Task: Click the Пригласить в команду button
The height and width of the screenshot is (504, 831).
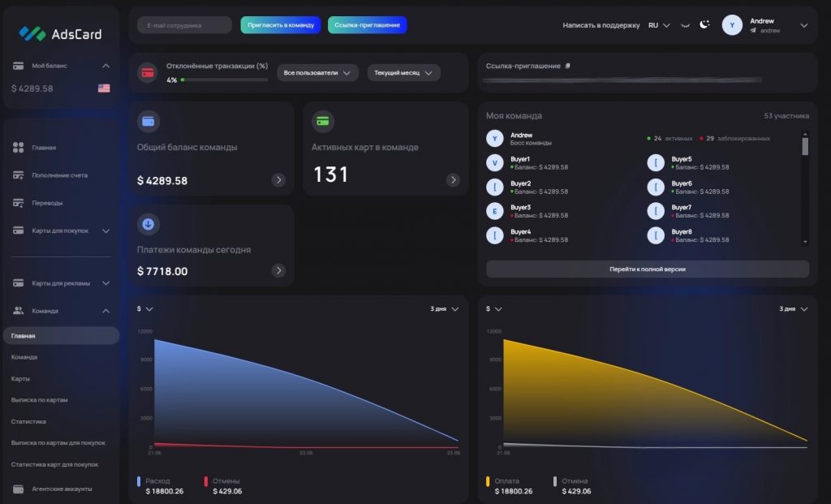Action: [x=280, y=25]
